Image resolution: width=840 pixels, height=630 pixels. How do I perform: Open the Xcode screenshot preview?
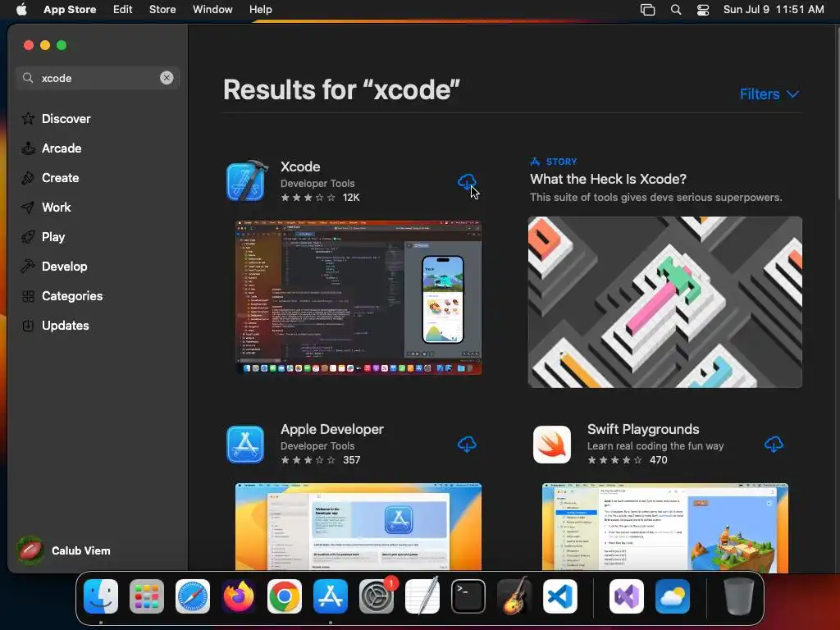[358, 297]
